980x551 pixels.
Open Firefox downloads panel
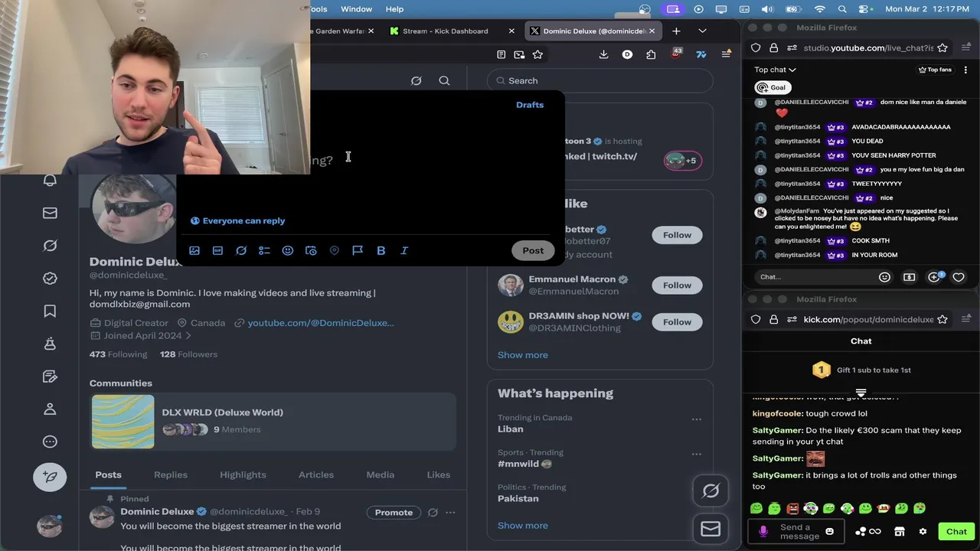603,54
